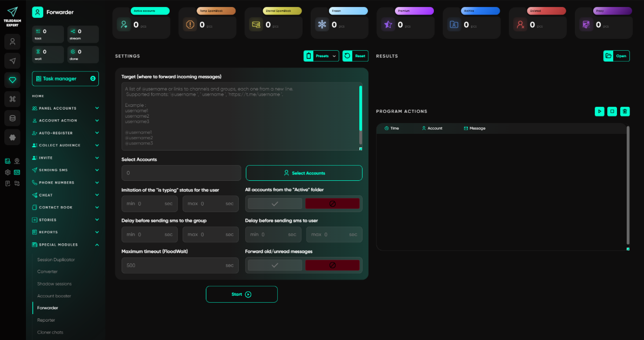Disable Forward old/unread messages option
Screen dimensions: 644x340
(332, 266)
